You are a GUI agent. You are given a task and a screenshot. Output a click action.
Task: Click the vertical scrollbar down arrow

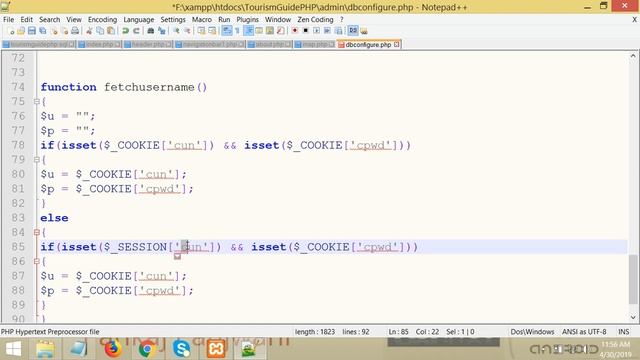coord(633,317)
